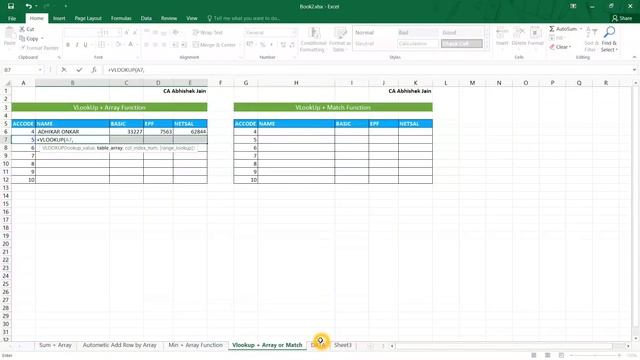Click the Insert Function fx icon
The width and height of the screenshot is (640, 360).
click(94, 70)
